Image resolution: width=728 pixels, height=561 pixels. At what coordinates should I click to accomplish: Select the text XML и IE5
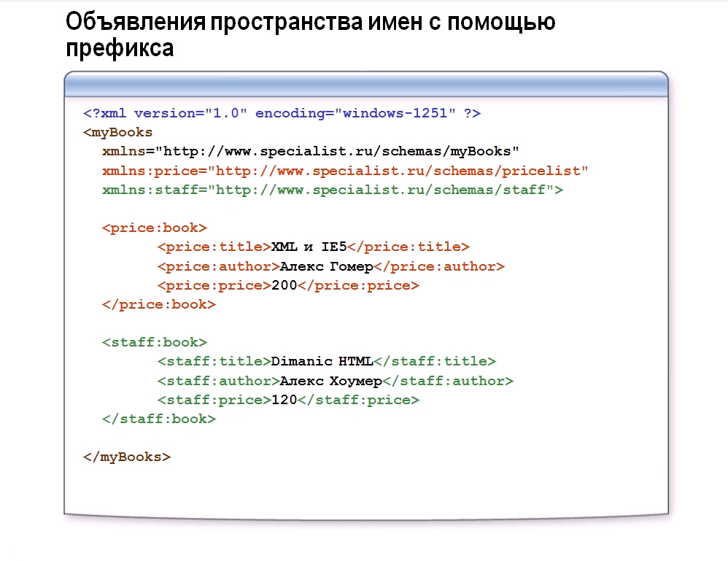pos(297,247)
